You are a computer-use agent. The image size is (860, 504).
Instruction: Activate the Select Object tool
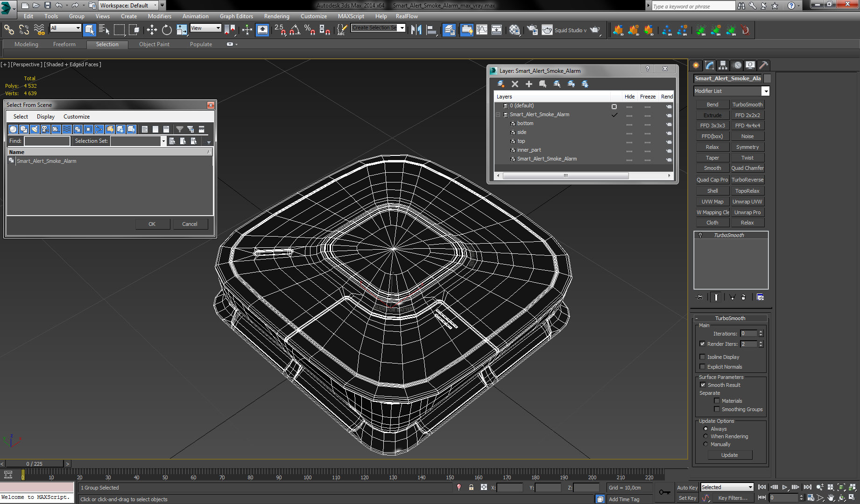pos(89,30)
